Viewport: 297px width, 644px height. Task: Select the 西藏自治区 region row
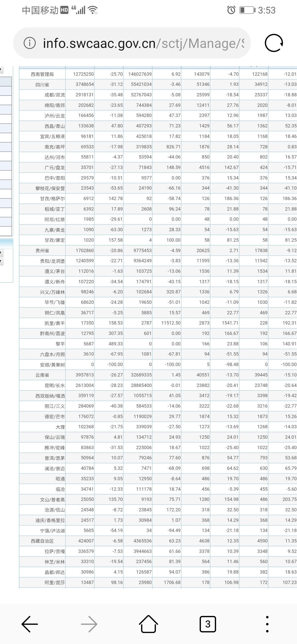pyautogui.click(x=42, y=541)
